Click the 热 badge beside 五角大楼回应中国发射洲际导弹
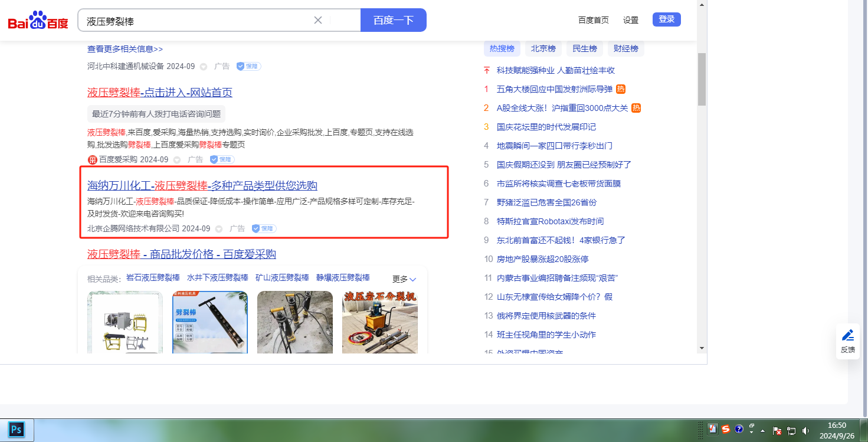 click(x=621, y=89)
